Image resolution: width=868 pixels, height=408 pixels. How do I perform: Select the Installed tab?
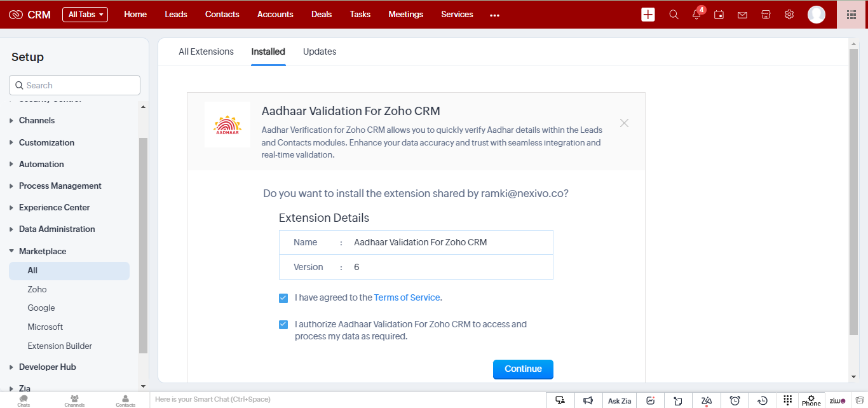pos(268,51)
